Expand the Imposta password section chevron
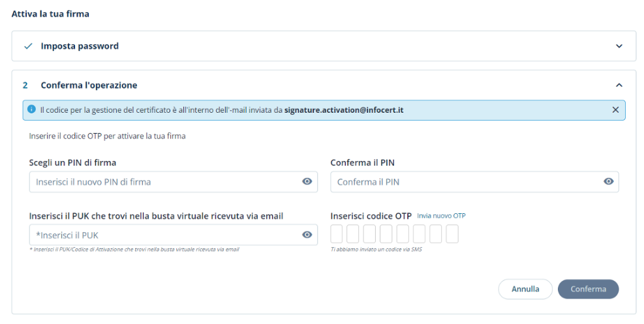 click(619, 46)
